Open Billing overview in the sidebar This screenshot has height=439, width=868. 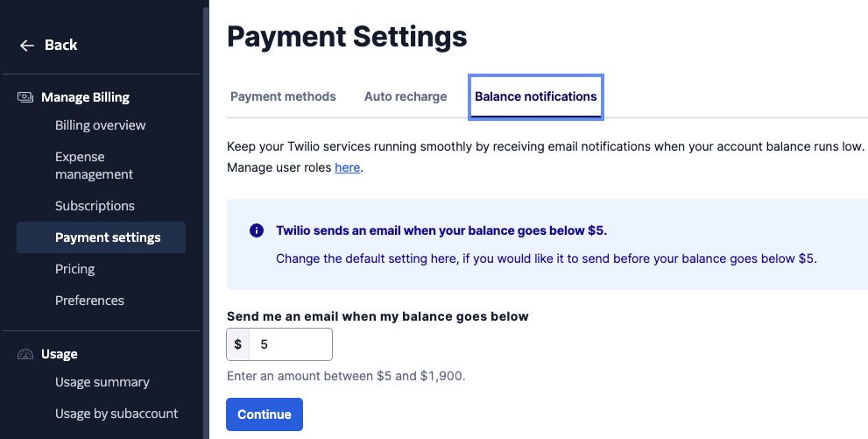click(100, 125)
